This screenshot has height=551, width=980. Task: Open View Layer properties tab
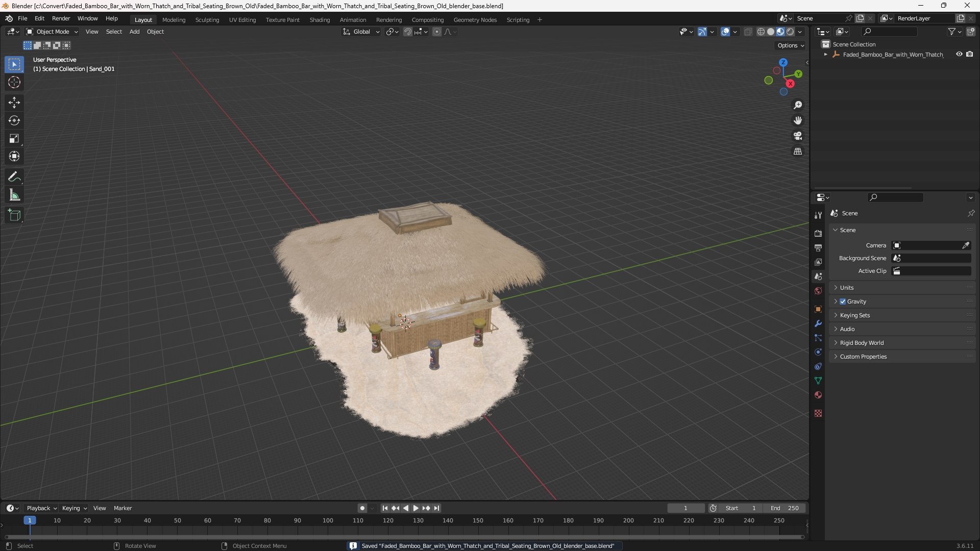tap(818, 262)
